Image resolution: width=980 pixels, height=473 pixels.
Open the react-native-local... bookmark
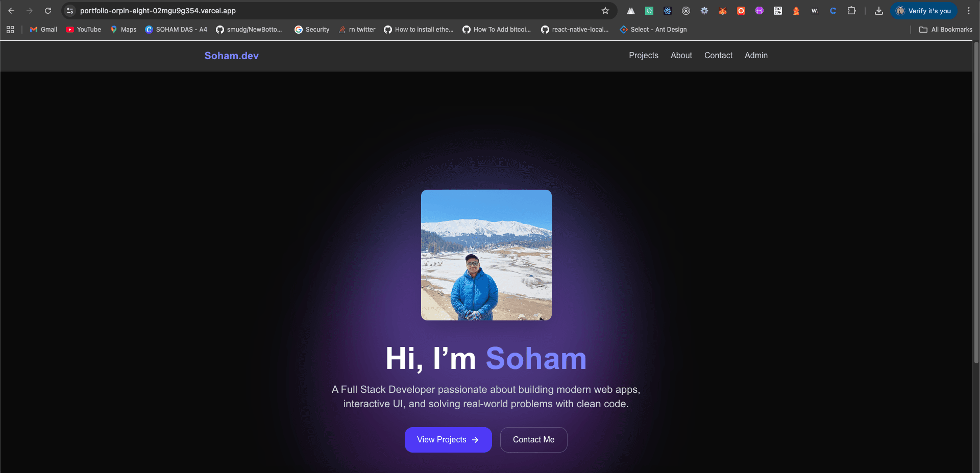[575, 30]
